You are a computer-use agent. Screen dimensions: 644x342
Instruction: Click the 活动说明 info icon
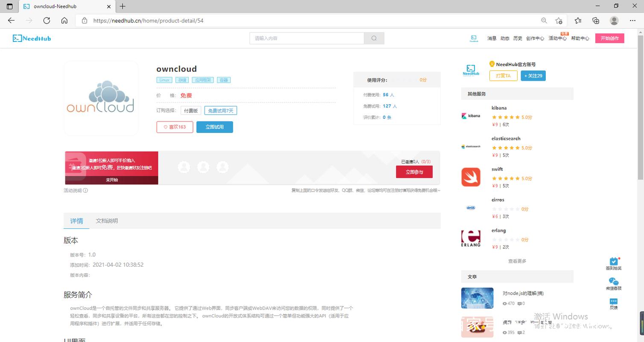coord(85,191)
